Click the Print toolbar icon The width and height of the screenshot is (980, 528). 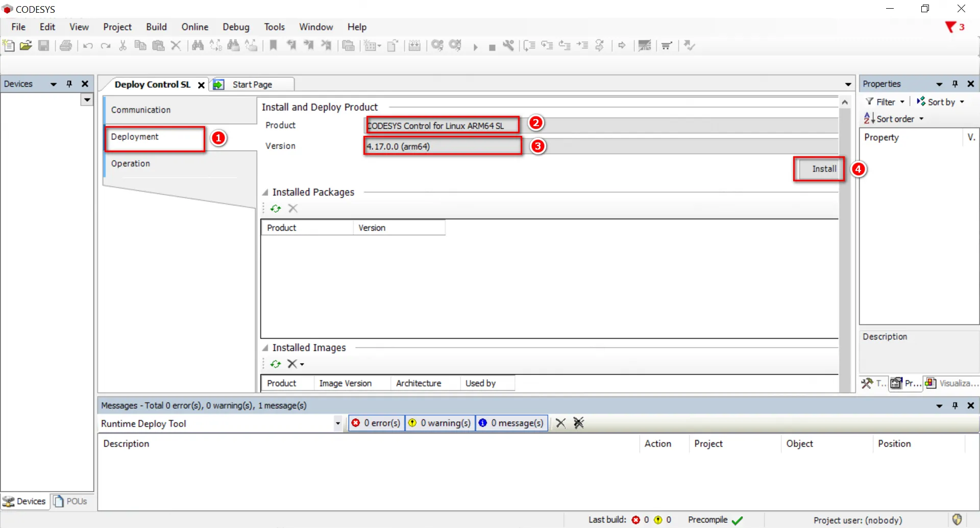point(66,46)
